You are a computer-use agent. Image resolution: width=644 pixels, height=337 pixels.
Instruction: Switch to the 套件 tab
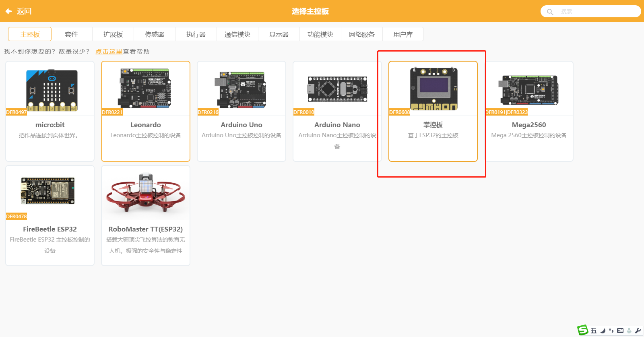(72, 34)
